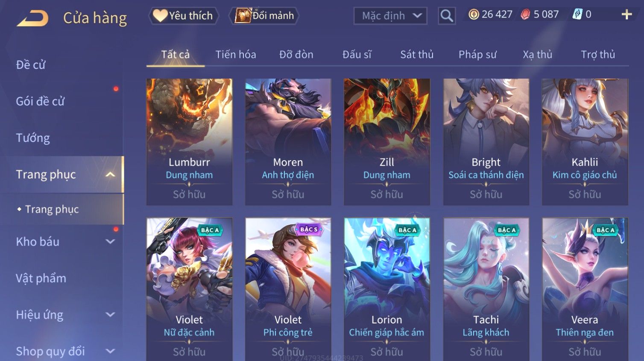Open the Bright Soái ca thánh điện skin
The height and width of the screenshot is (361, 644).
(486, 142)
